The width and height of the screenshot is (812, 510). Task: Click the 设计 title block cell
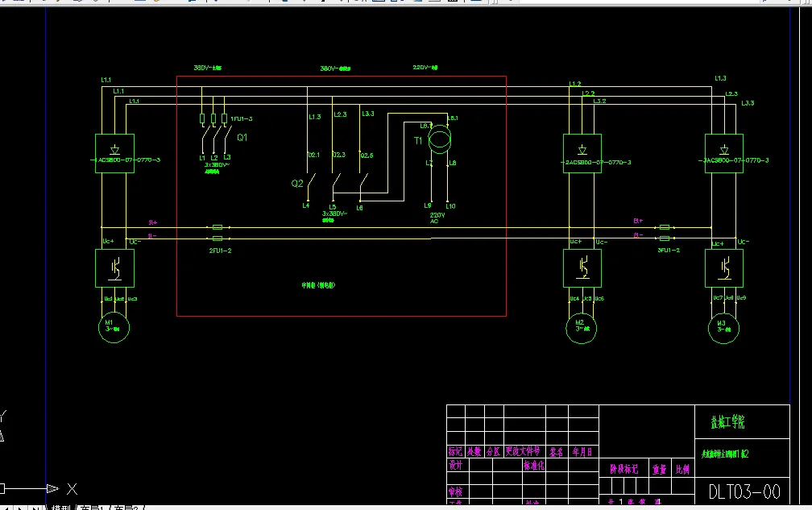pyautogui.click(x=456, y=465)
